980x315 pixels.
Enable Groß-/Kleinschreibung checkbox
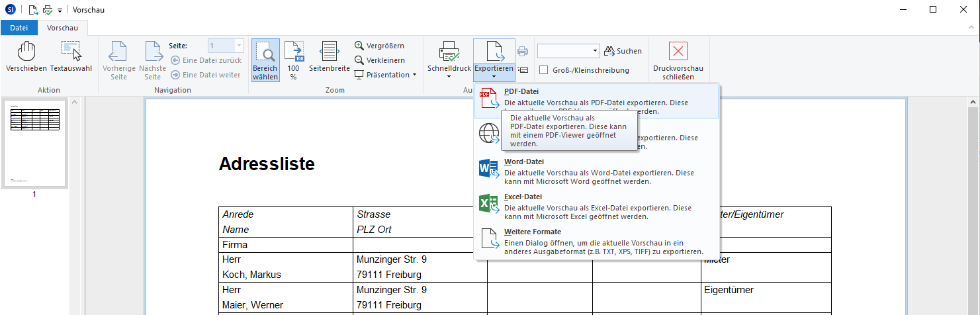(x=543, y=70)
